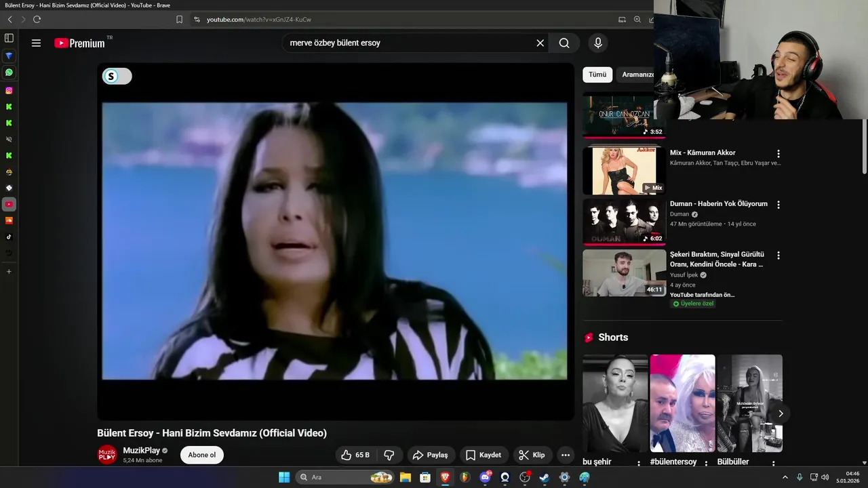This screenshot has height=488, width=868.
Task: Open Onur Can Özcan video thumbnail
Action: tap(624, 115)
